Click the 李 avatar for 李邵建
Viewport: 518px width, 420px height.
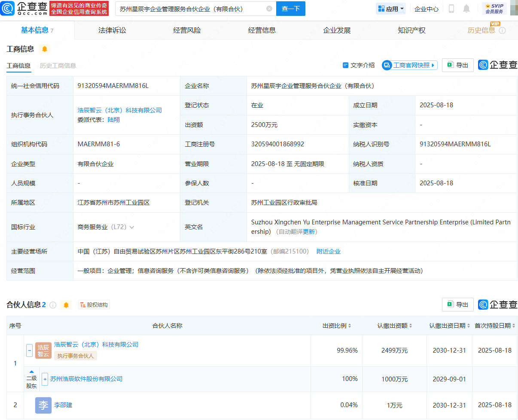tap(43, 405)
